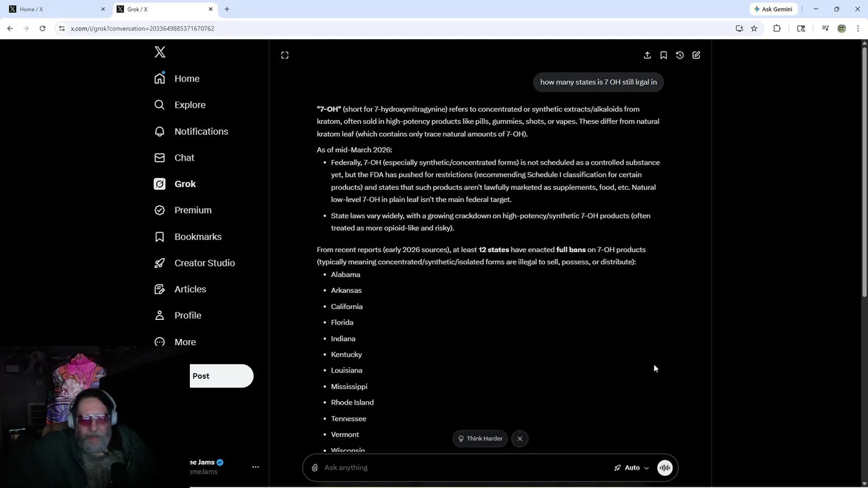Click the Profile person icon

pos(159,315)
